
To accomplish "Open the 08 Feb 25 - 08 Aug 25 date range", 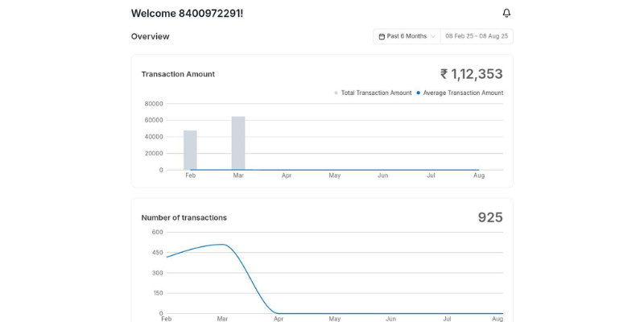I will 477,36.
